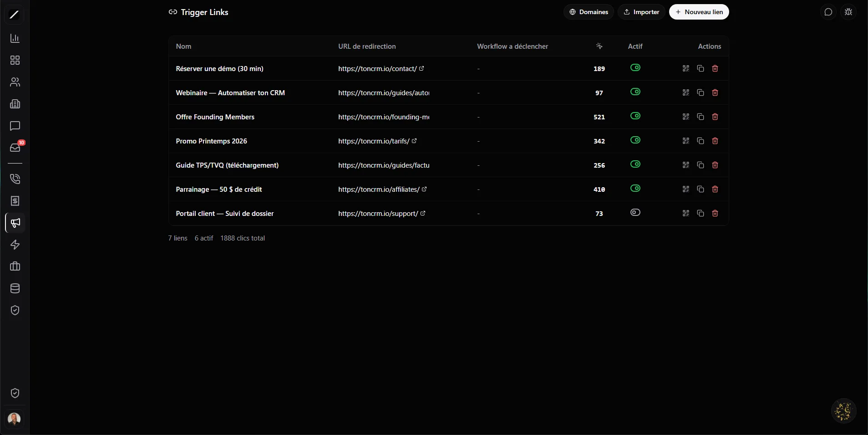Click the clicks column header icon
The width and height of the screenshot is (868, 435).
599,46
